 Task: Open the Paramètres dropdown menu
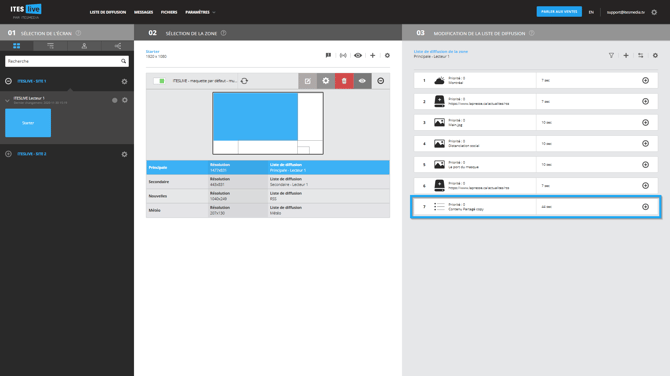[x=200, y=12]
